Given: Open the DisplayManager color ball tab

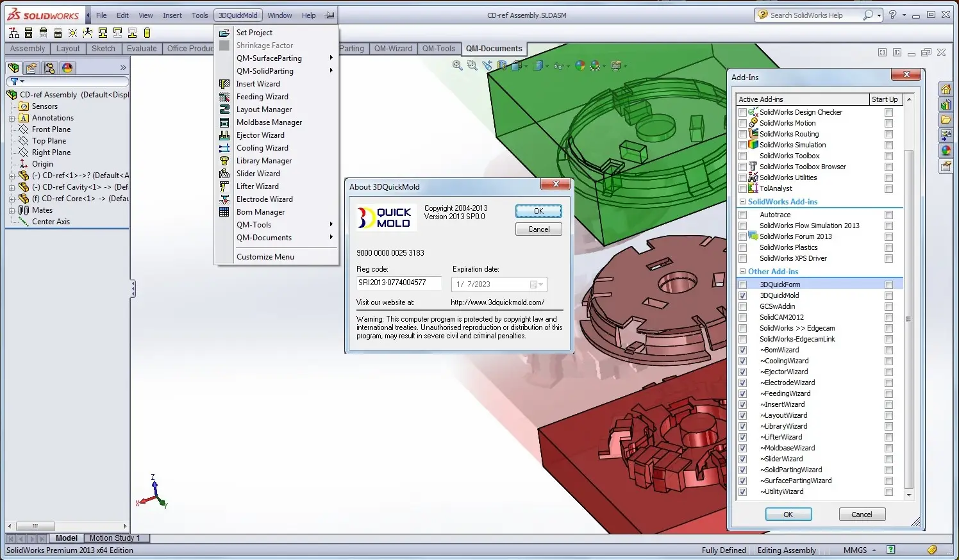Looking at the screenshot, I should [x=67, y=67].
